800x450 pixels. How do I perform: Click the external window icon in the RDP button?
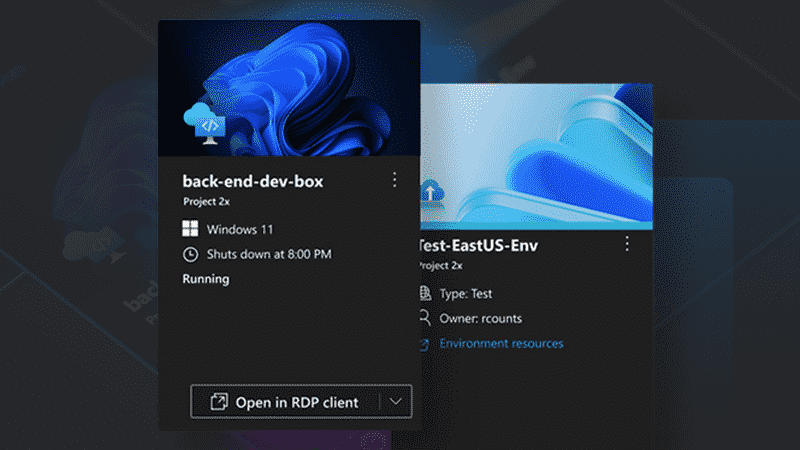click(x=219, y=402)
